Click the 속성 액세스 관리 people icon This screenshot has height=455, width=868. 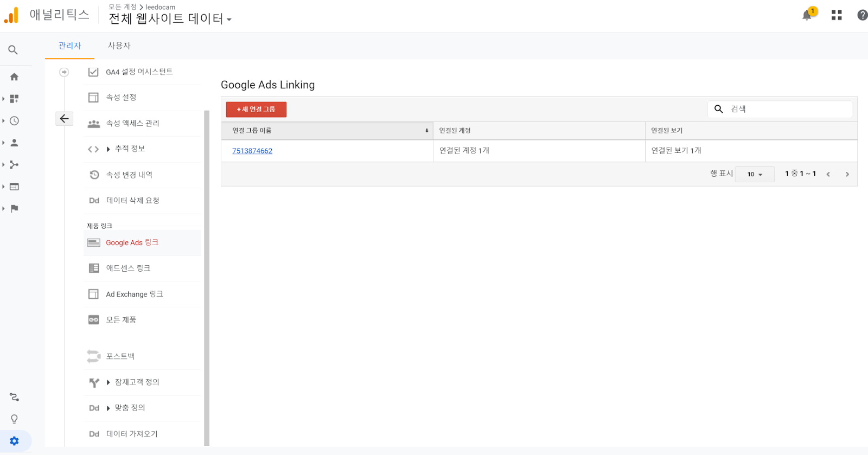point(94,124)
